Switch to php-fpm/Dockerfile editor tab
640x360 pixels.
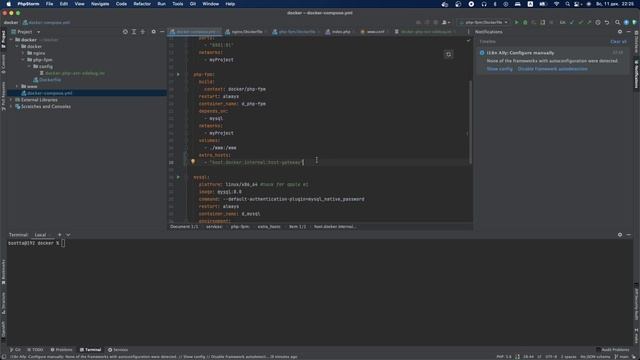296,32
